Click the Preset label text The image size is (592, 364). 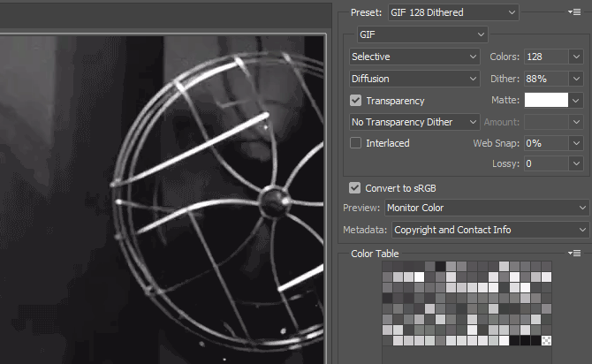click(x=366, y=12)
